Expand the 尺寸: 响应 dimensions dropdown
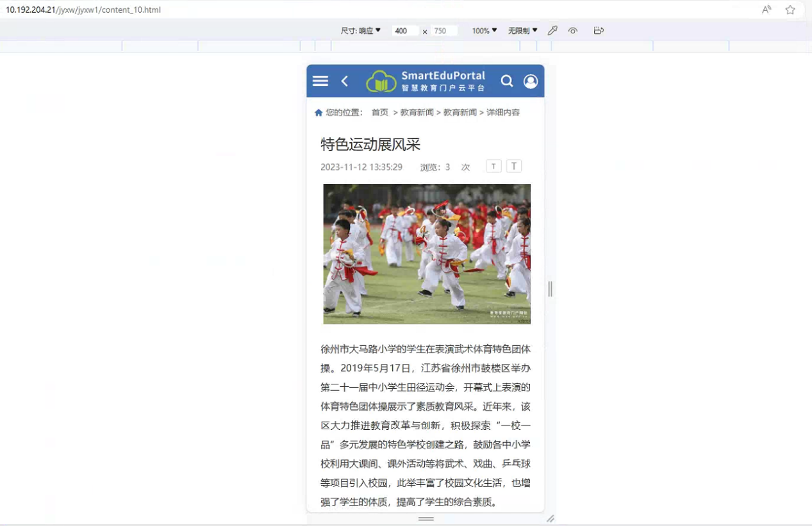This screenshot has height=526, width=812. [x=361, y=31]
